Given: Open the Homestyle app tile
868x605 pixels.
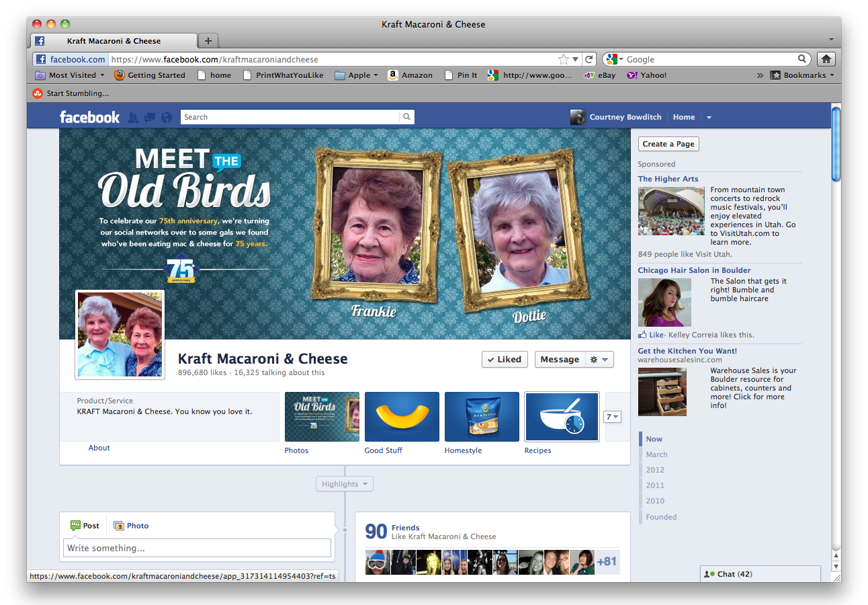Looking at the screenshot, I should pos(482,417).
